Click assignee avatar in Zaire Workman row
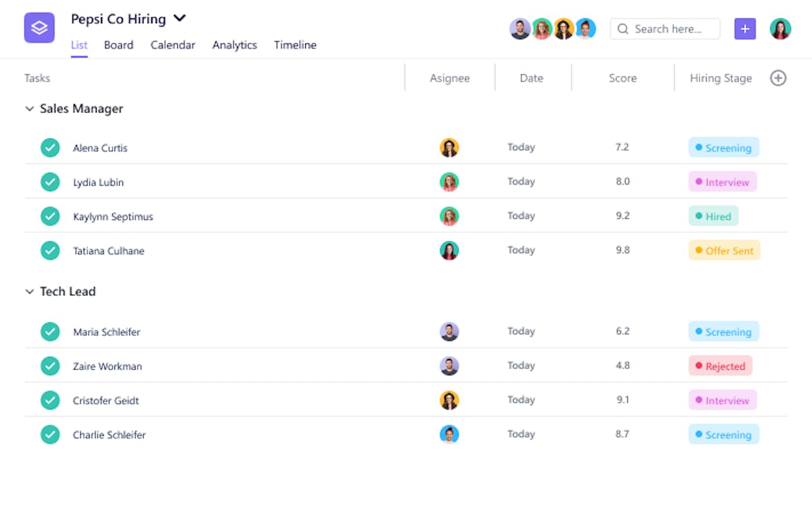Image resolution: width=812 pixels, height=514 pixels. coord(449,366)
